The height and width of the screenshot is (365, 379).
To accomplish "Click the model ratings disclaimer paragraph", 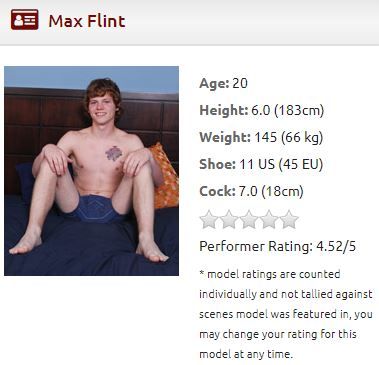I will click(x=286, y=314).
